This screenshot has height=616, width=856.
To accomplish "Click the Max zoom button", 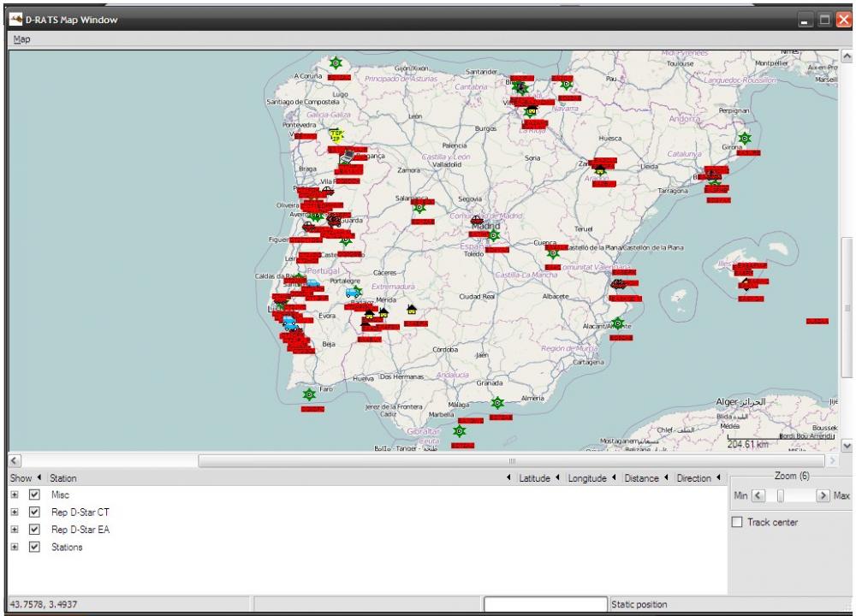I will click(x=822, y=495).
